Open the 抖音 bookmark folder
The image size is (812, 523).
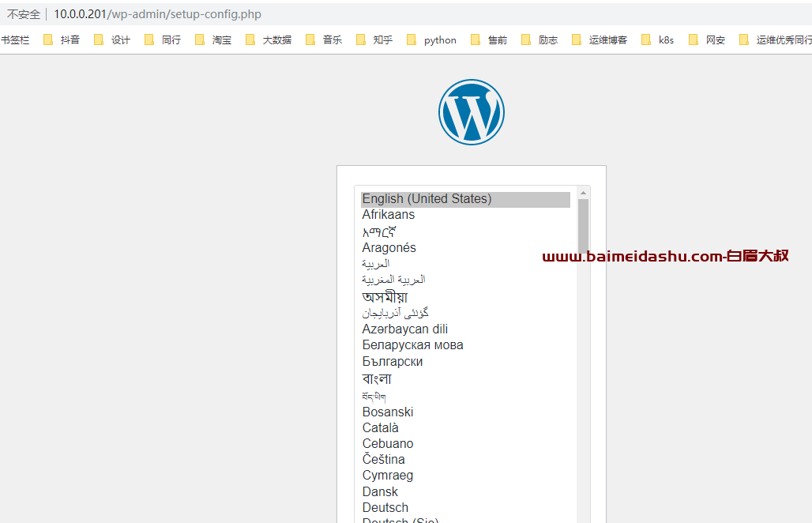[62, 40]
